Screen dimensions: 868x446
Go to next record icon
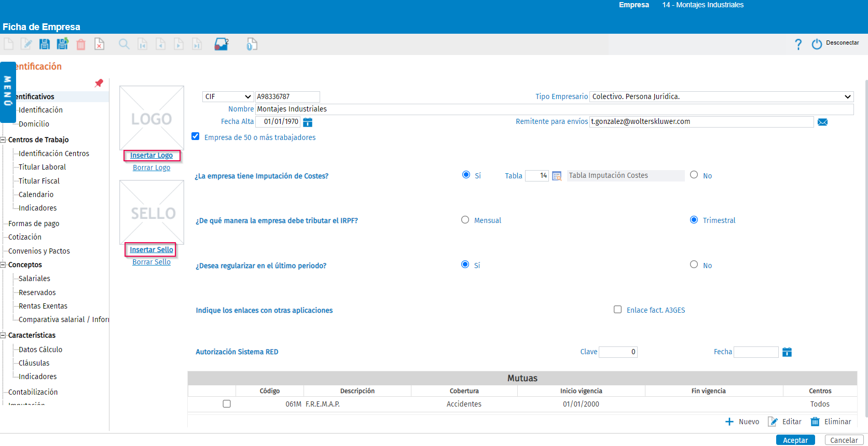click(x=178, y=44)
